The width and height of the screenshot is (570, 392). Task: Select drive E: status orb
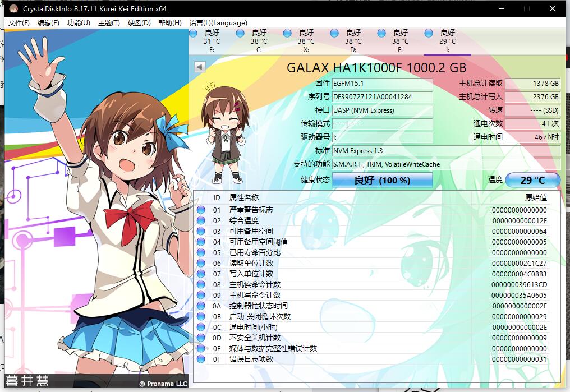[x=193, y=34]
